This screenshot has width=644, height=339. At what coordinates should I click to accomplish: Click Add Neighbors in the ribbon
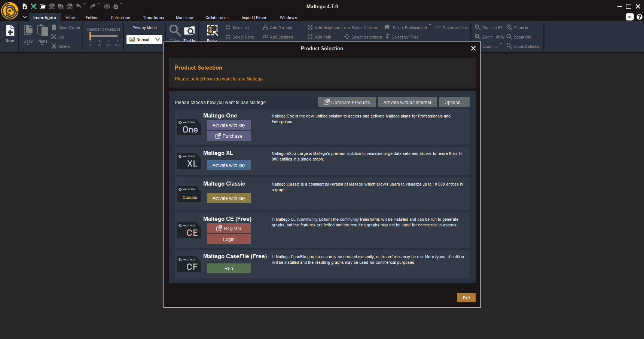324,28
